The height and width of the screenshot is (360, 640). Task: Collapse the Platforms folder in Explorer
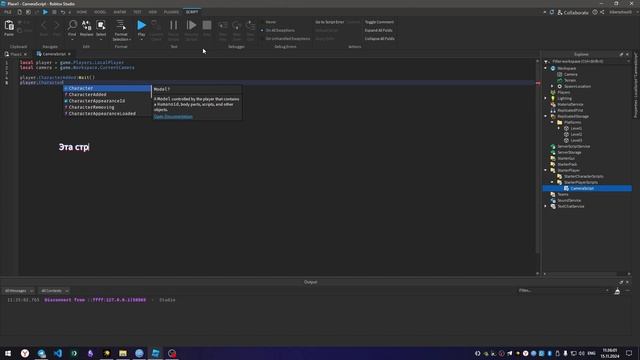(552, 122)
